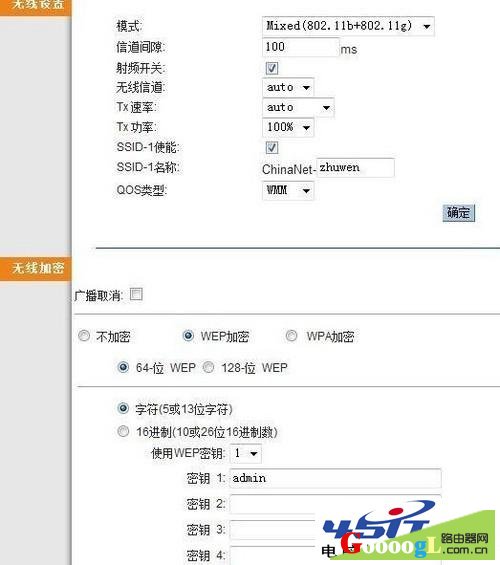The height and width of the screenshot is (565, 500).
Task: Expand the QOS类型 WMM dropdown
Action: coord(288,190)
